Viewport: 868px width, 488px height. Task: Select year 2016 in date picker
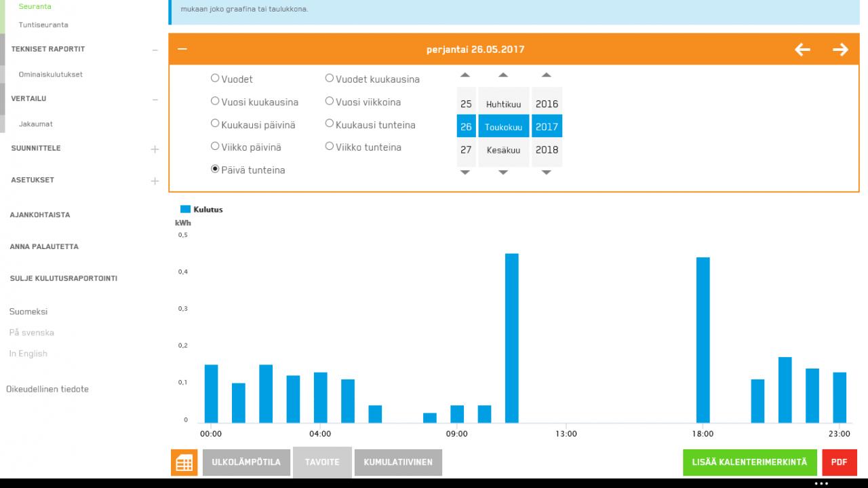[547, 104]
